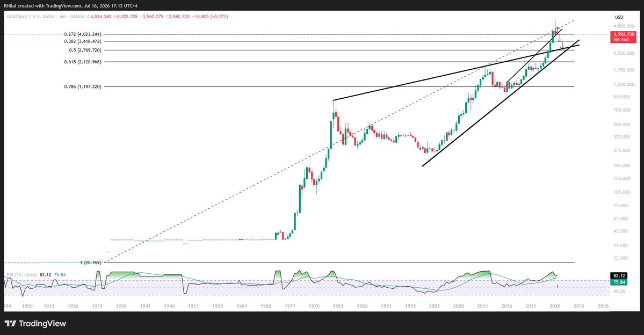Select the 1 (20.769) Fibonacci level label
644x335 pixels.
90,263
